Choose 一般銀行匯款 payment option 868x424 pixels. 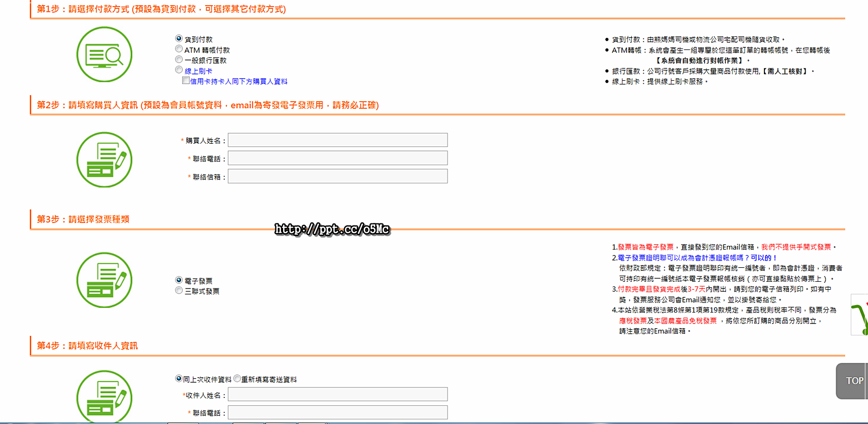click(x=179, y=59)
